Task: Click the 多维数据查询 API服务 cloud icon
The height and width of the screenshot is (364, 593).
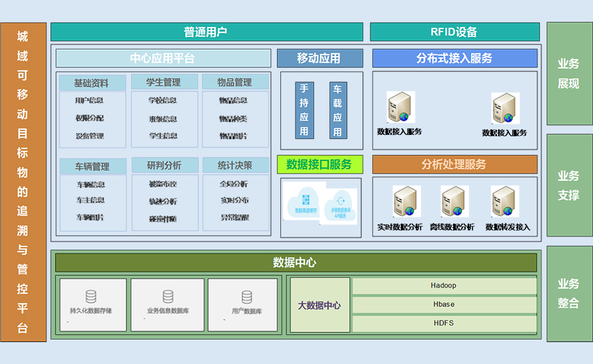Action: (x=342, y=203)
